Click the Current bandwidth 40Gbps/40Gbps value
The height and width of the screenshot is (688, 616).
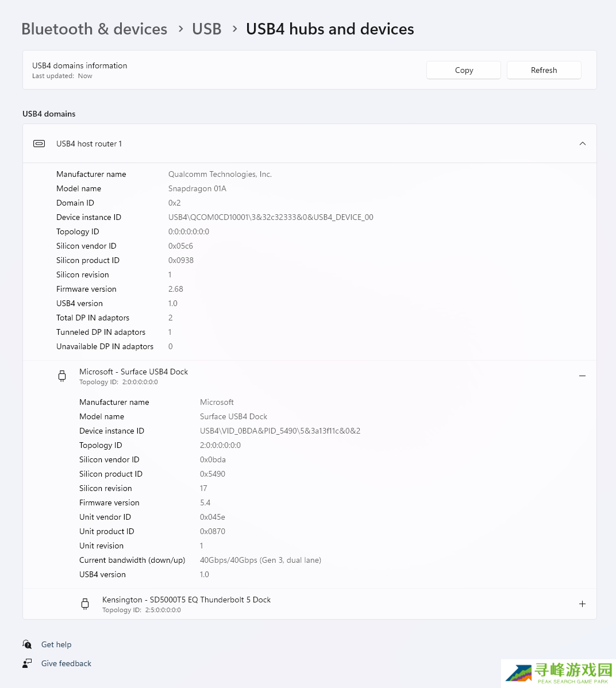tap(260, 560)
